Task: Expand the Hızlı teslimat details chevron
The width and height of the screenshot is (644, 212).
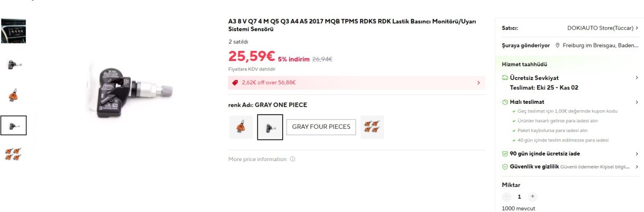Action: click(x=636, y=102)
